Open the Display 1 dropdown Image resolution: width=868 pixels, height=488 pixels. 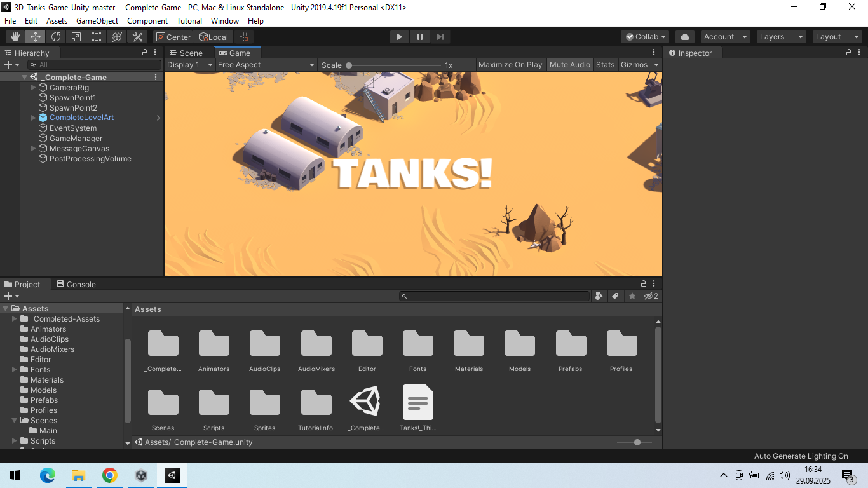tap(189, 65)
